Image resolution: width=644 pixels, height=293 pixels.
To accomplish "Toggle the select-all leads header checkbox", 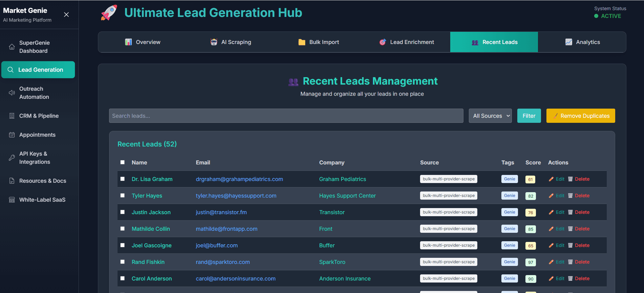I will [x=123, y=162].
